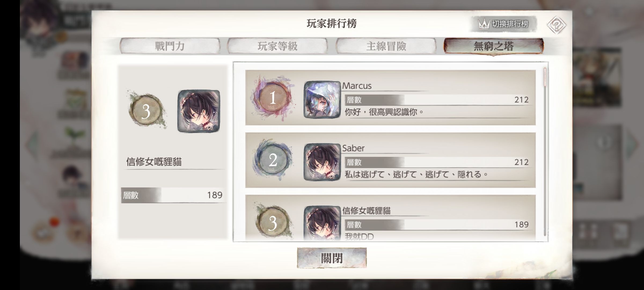Click the crown icon for switching rankings
The image size is (644, 290).
pos(484,24)
